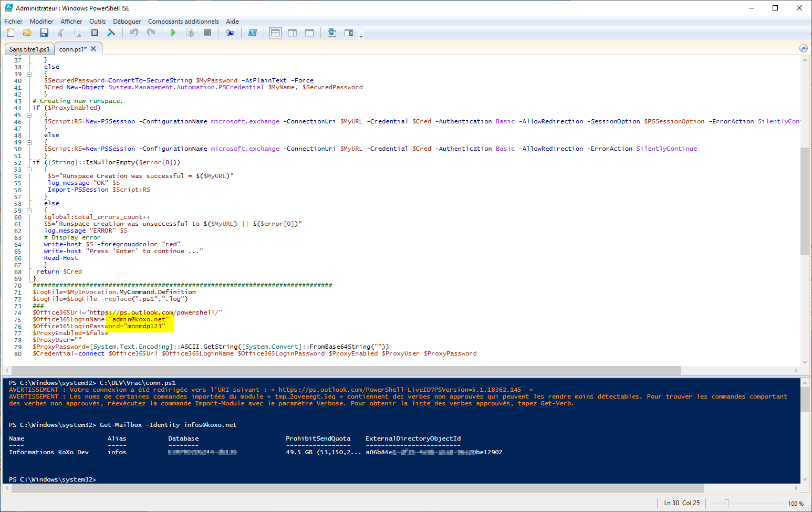This screenshot has height=512, width=812.
Task: Click the "49.5 GB" quota value
Action: (299, 452)
